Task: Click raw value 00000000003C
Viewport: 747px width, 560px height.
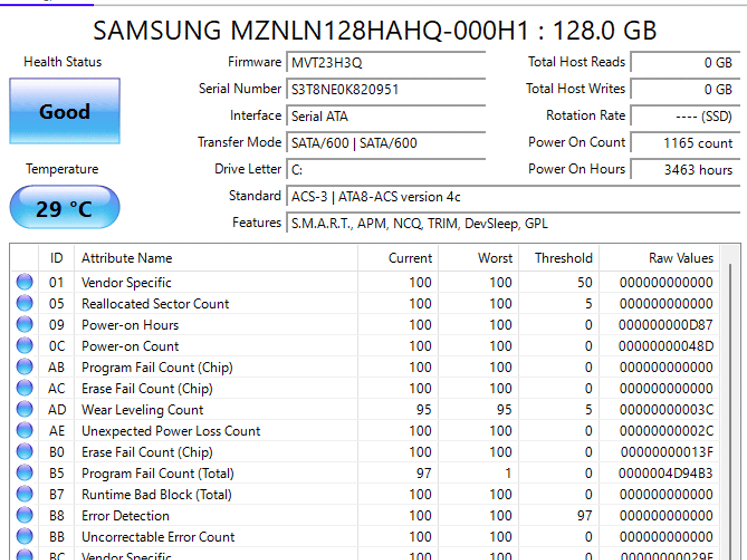Action: tap(666, 409)
